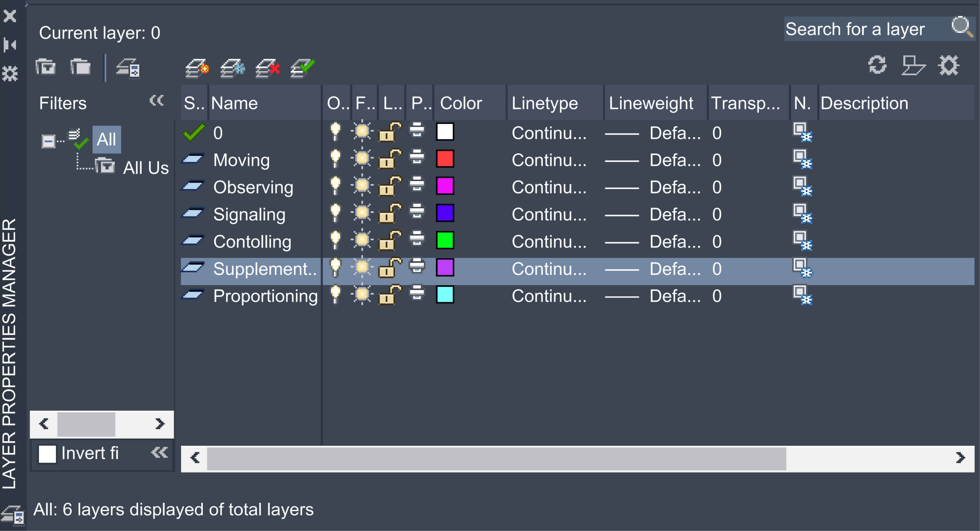Open the Linetype of the Contolling layer

click(x=549, y=242)
